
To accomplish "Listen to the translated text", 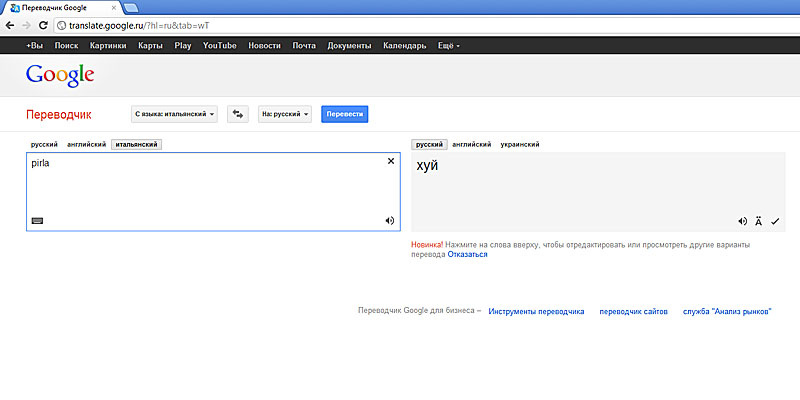I will point(742,221).
